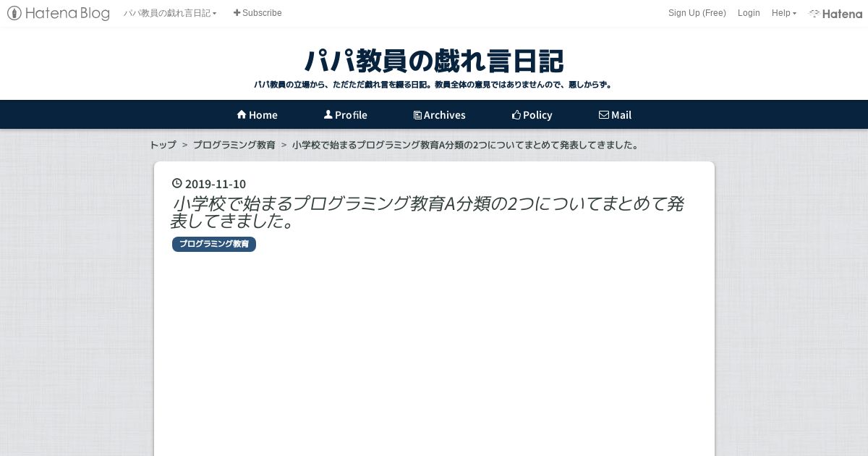Click the 2019-11-10 post date
This screenshot has height=456, width=868.
[x=209, y=184]
